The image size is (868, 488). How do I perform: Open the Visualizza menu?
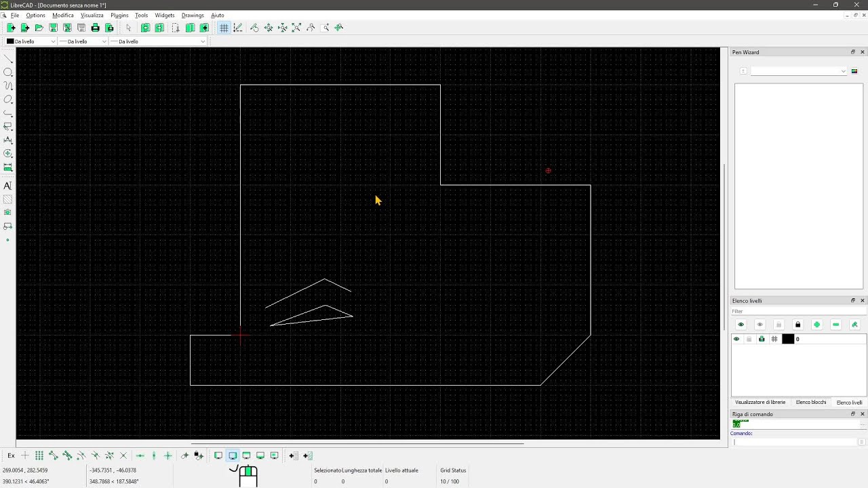[x=92, y=15]
